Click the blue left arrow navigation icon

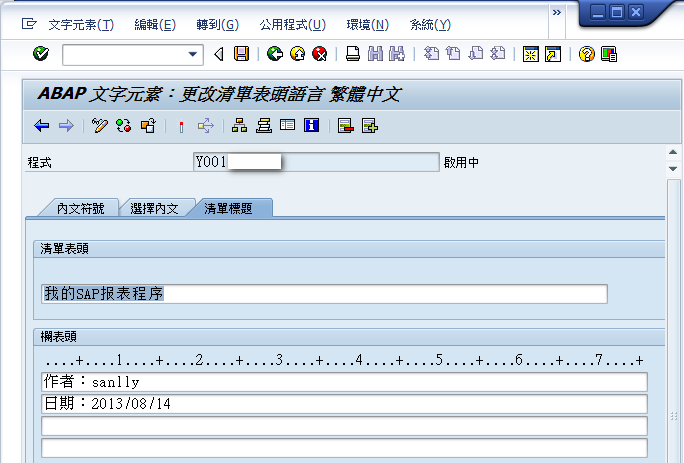tap(42, 126)
